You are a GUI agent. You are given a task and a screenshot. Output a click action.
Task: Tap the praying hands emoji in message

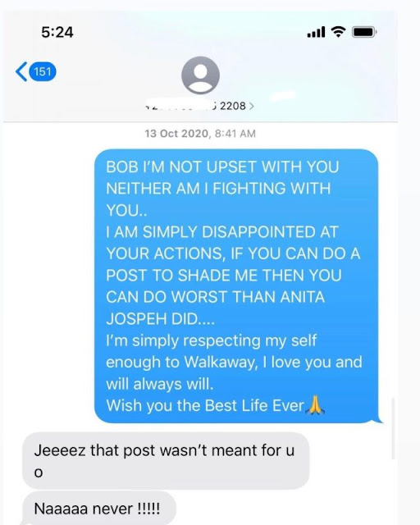click(x=315, y=405)
